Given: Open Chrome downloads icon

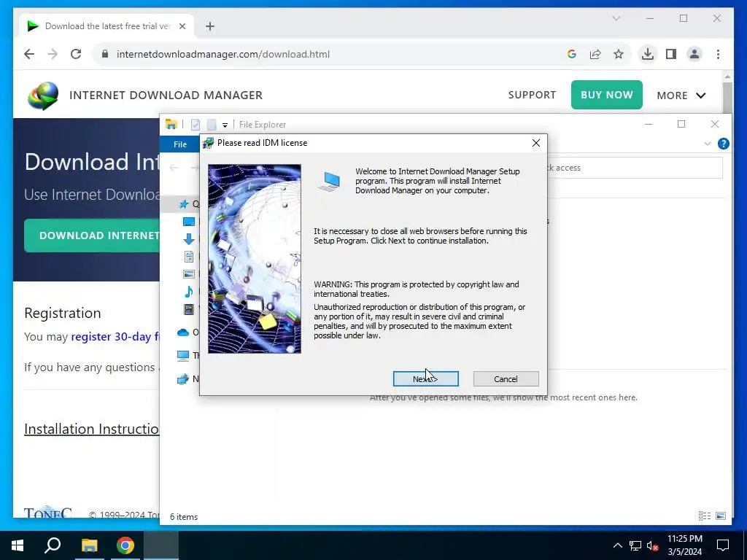Looking at the screenshot, I should tap(648, 54).
